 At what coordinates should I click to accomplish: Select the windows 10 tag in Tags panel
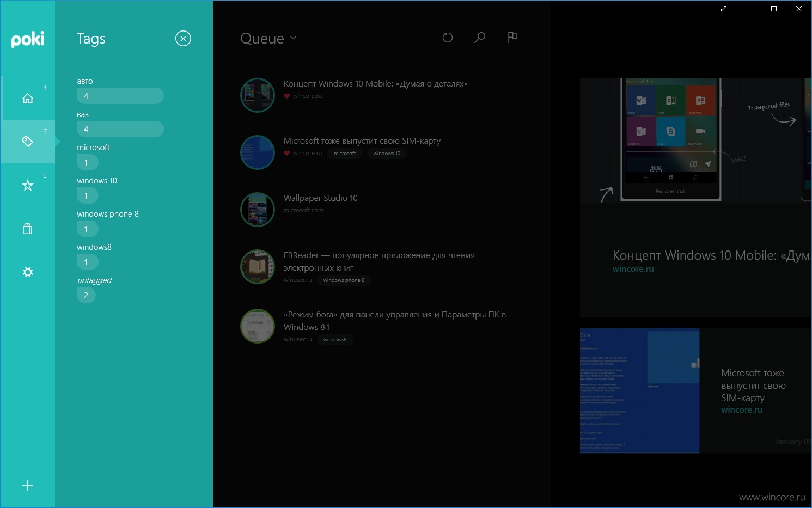click(97, 181)
